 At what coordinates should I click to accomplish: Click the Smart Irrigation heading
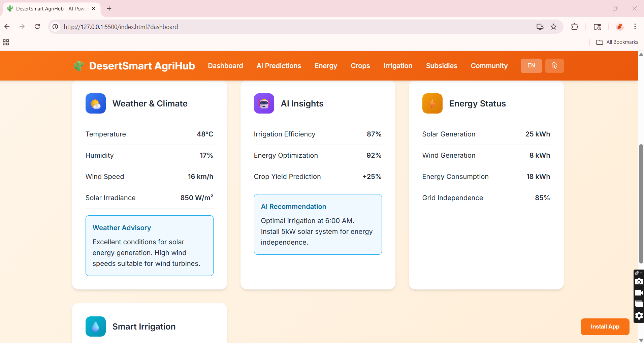(144, 326)
